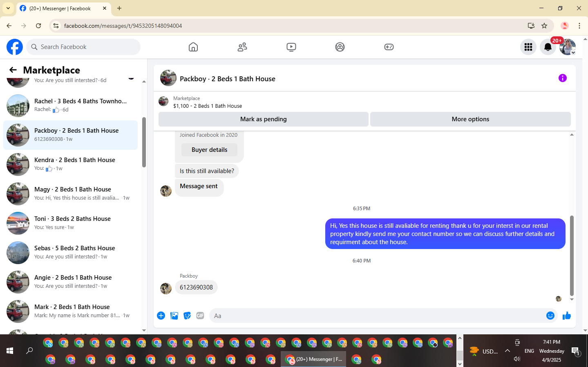Open the browser tab search dropdown
This screenshot has height=367, width=588.
(x=8, y=8)
